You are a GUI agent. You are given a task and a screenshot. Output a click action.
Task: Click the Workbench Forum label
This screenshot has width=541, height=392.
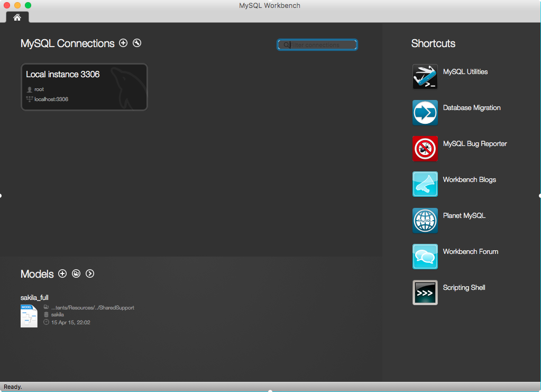(470, 252)
